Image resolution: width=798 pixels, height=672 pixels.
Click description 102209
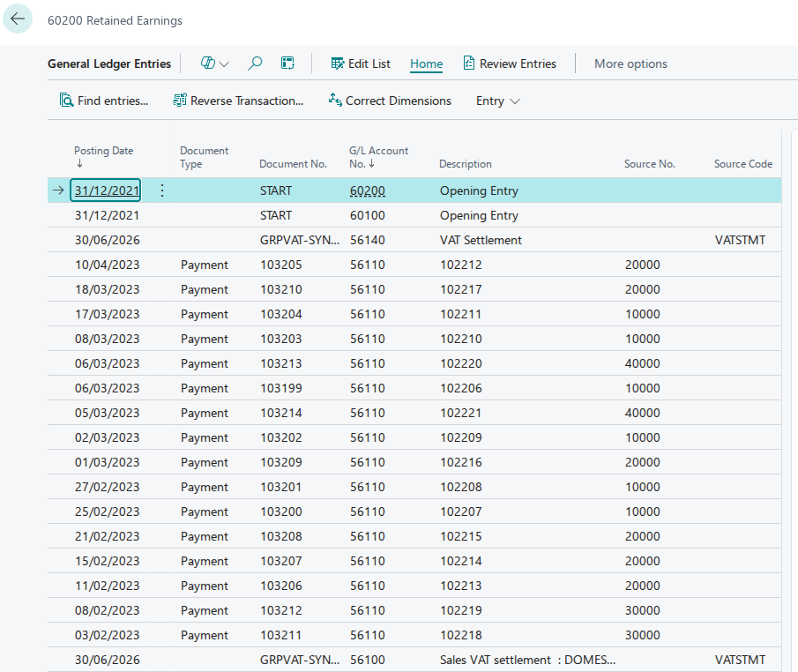460,437
